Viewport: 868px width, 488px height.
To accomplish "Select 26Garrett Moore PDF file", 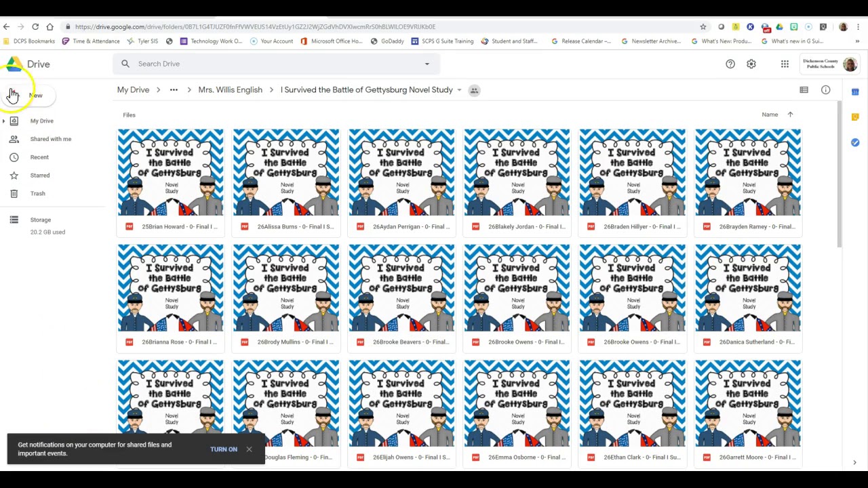I will pos(747,413).
